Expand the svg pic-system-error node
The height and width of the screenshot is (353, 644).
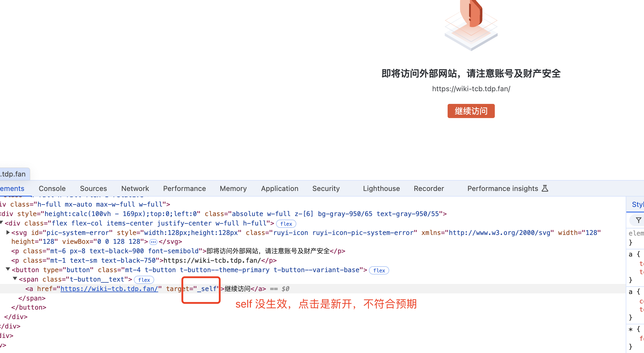point(8,233)
